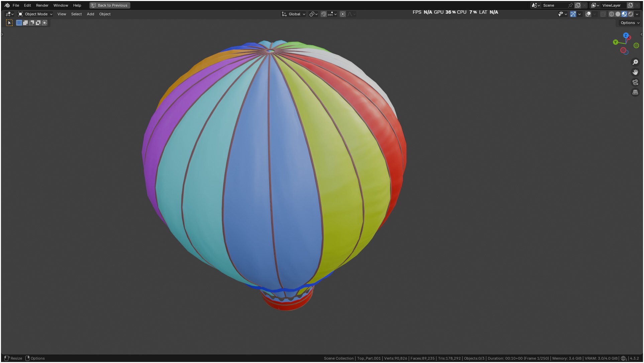This screenshot has width=644, height=363.
Task: Toggle snapping magnet icon
Action: coord(323,14)
